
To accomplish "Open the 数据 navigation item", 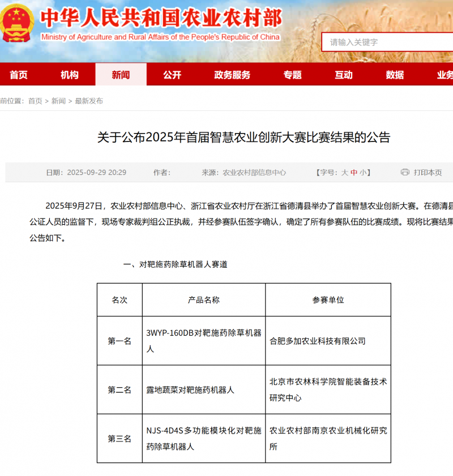I will coord(395,75).
